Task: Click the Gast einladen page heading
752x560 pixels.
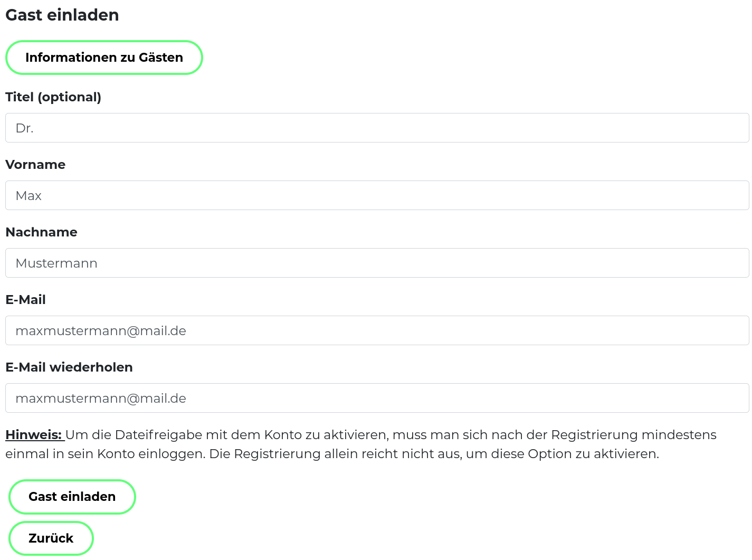Action: pos(62,15)
